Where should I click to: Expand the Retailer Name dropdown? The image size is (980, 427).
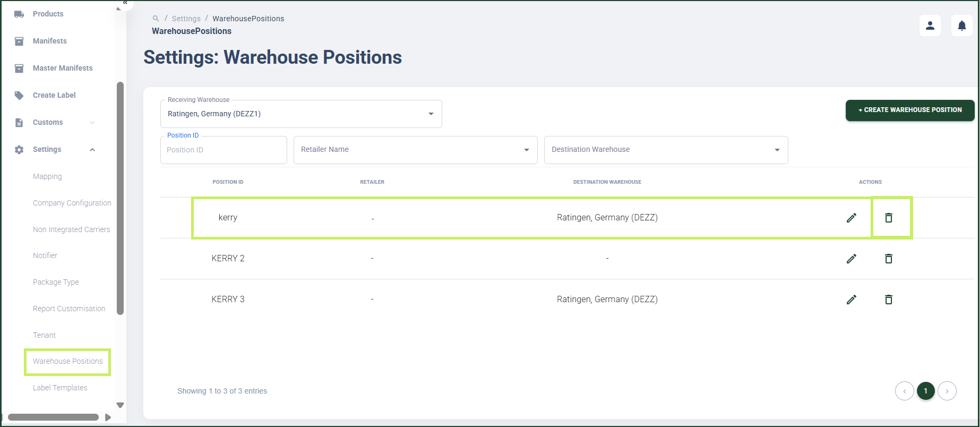[x=416, y=150]
